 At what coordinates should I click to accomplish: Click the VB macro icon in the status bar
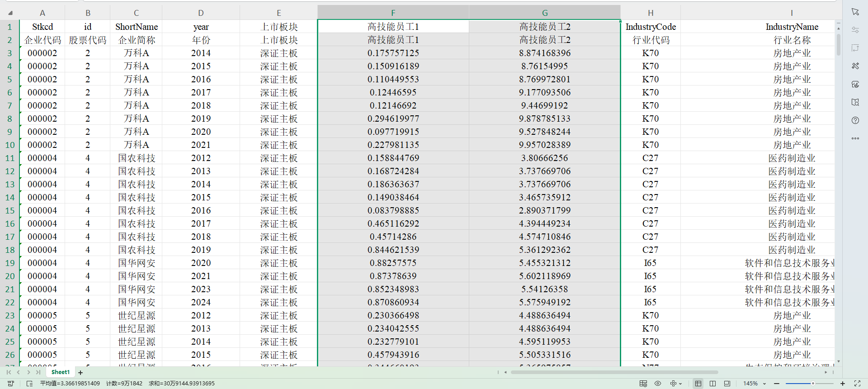(11, 384)
